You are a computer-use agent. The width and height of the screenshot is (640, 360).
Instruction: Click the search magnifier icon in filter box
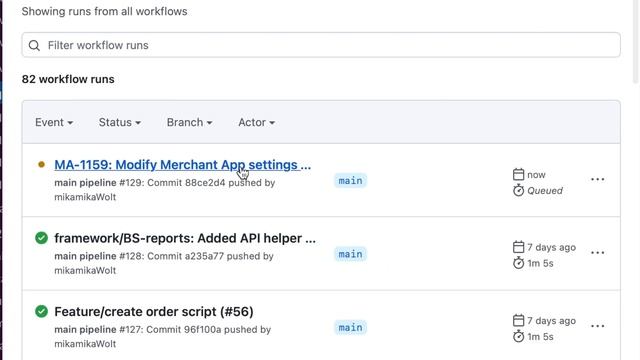pos(34,45)
